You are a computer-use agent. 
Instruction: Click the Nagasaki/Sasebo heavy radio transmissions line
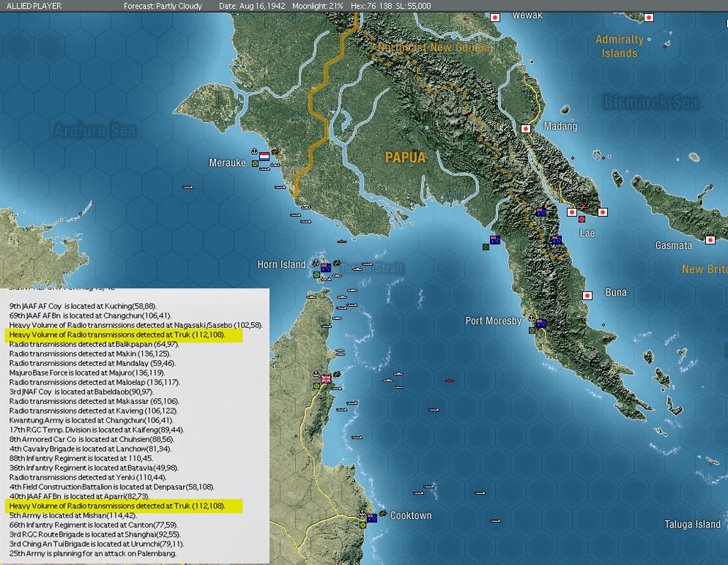point(136,325)
